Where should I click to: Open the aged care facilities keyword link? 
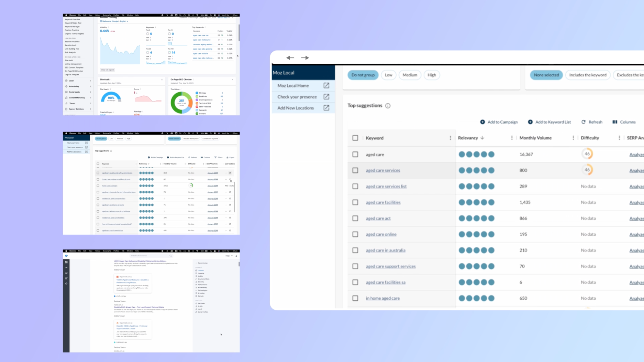pyautogui.click(x=383, y=202)
